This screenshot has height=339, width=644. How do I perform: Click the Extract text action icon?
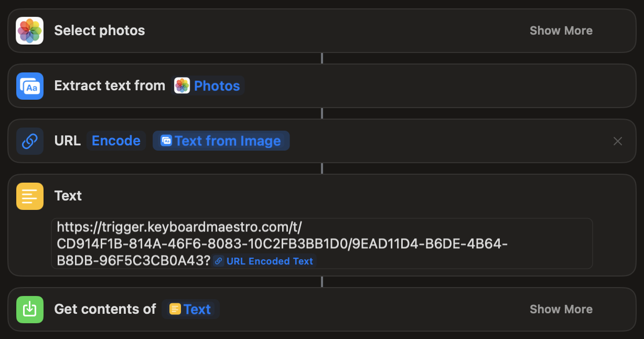30,86
